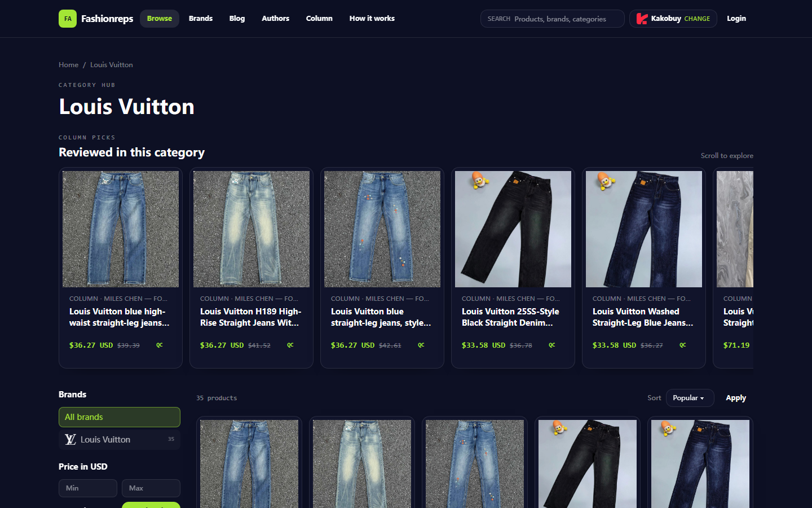The width and height of the screenshot is (812, 508).
Task: Click the Louis Vuitton breadcrumb text
Action: pos(112,65)
